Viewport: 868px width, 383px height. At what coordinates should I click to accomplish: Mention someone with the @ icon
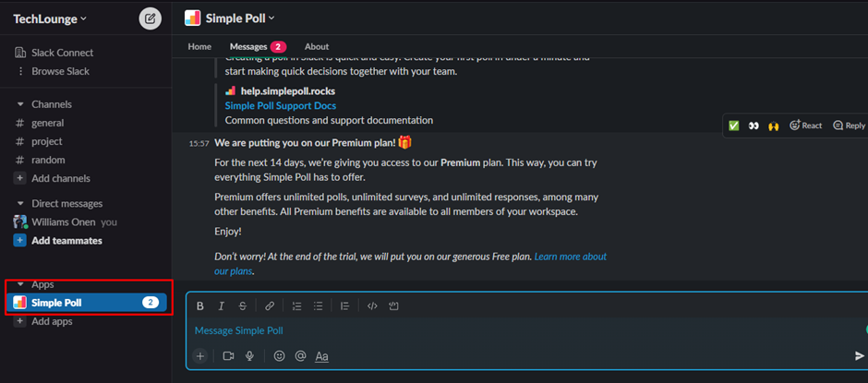(301, 356)
